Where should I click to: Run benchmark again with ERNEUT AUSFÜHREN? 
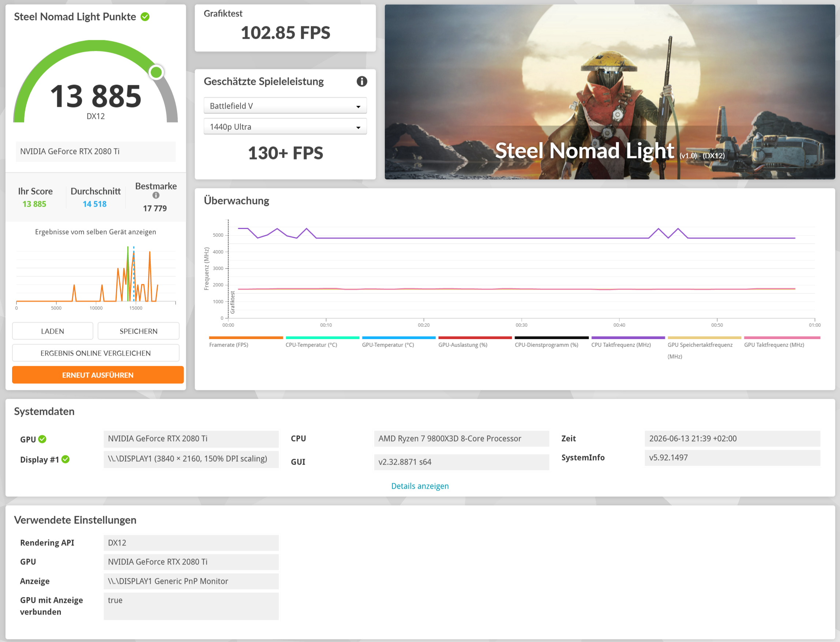[98, 375]
